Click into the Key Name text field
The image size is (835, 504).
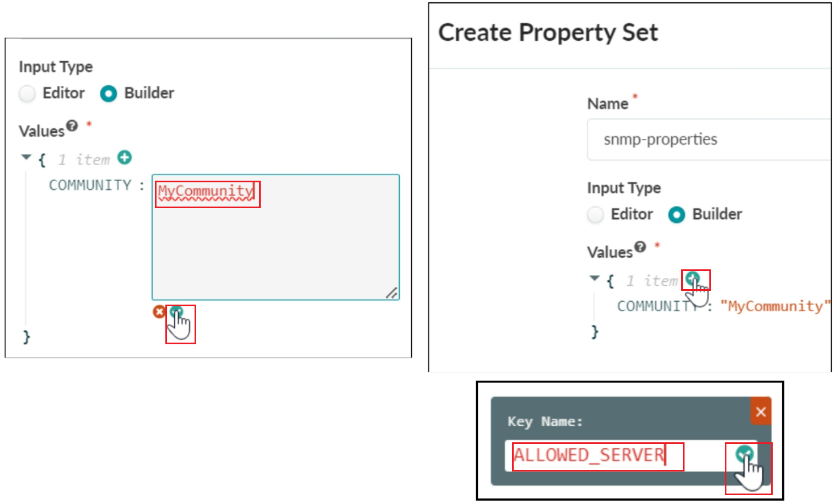(617, 456)
